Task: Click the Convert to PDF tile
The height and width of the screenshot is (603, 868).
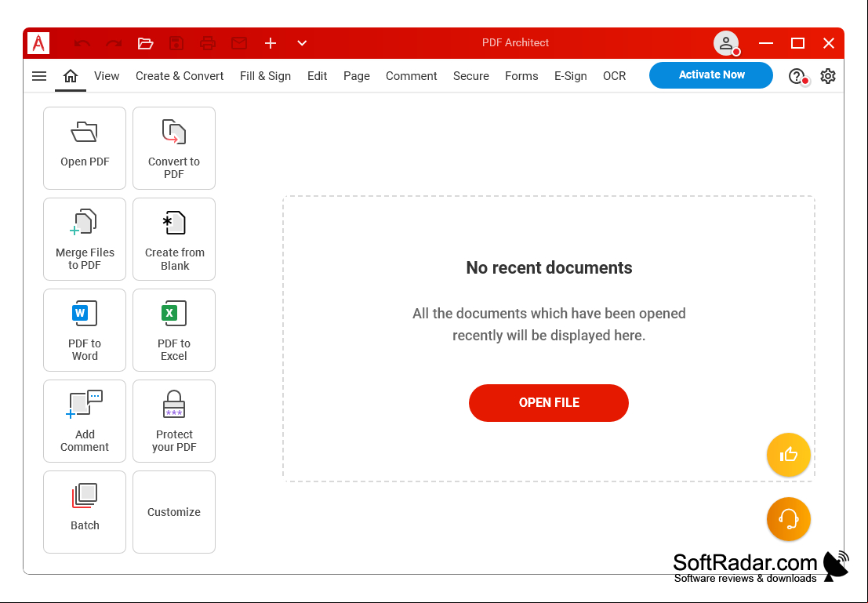Action: click(174, 148)
